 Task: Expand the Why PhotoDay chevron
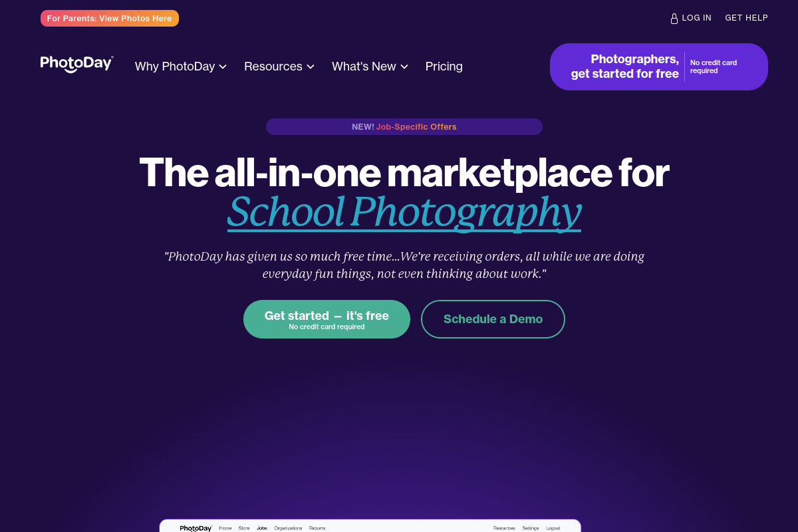[x=223, y=66]
